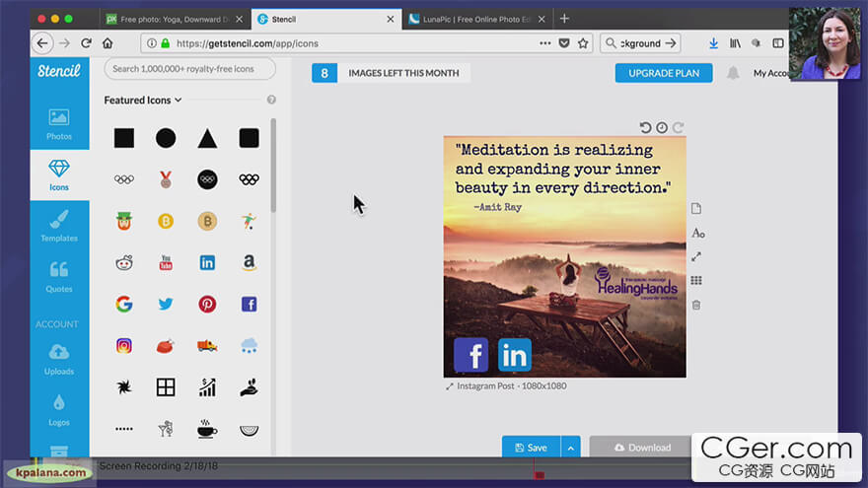868x488 pixels.
Task: Open the browser downloads arrow
Action: [713, 43]
